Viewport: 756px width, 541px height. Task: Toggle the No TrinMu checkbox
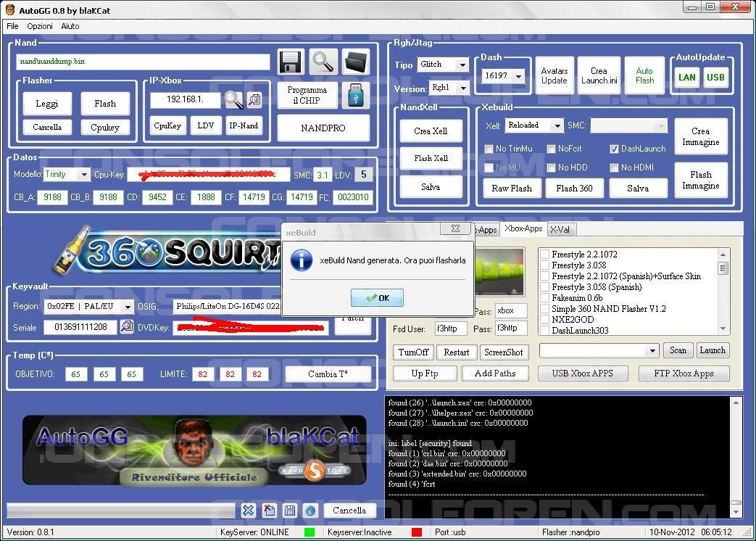pos(489,149)
